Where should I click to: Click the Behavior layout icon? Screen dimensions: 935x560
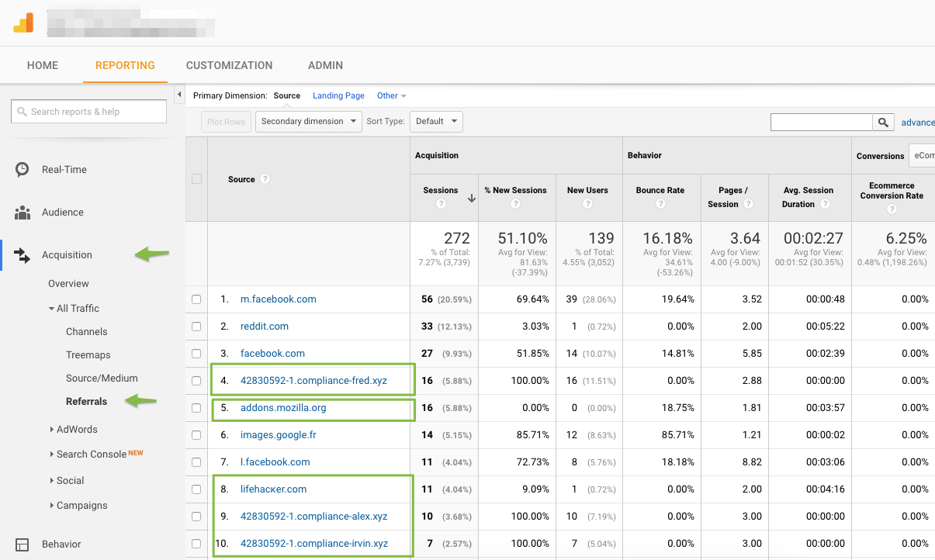point(23,544)
